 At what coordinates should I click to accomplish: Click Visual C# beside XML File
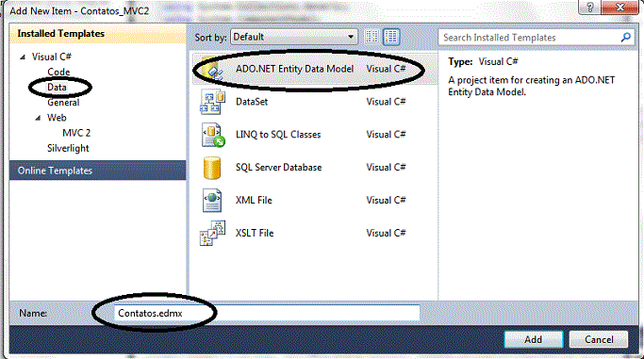click(386, 200)
